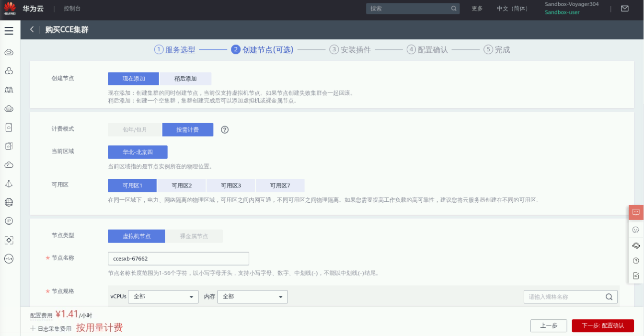This screenshot has width=644, height=336.
Task: Go to step 3 安装插件
Action: [350, 49]
